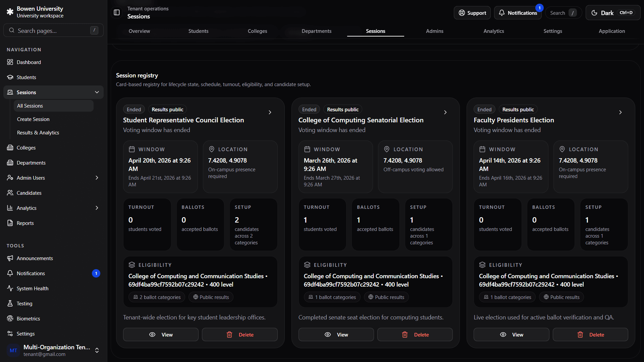The width and height of the screenshot is (644, 362).
Task: Select All Sessions in the sidebar
Action: (54, 106)
